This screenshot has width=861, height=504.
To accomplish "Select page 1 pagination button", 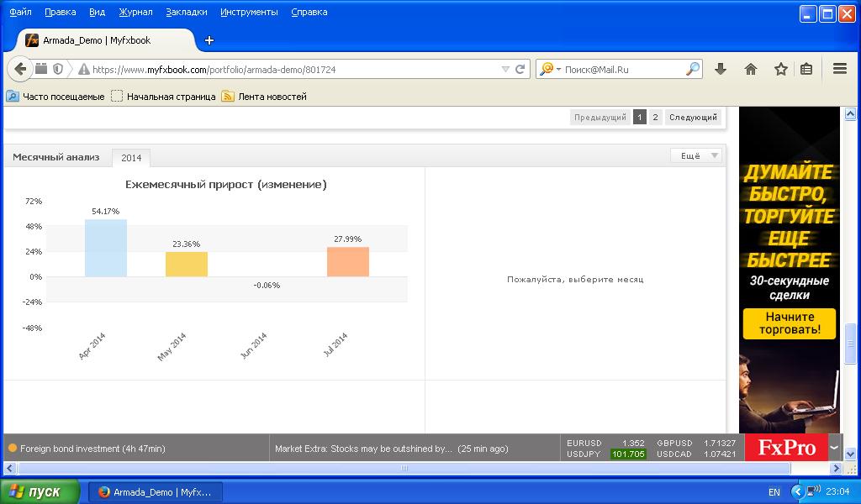I will 639,117.
